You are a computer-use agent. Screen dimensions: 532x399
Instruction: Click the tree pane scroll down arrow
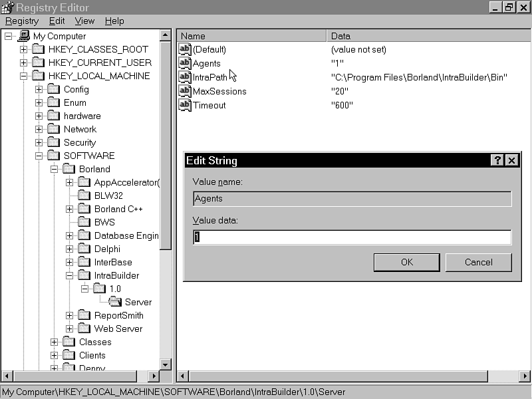point(165,365)
